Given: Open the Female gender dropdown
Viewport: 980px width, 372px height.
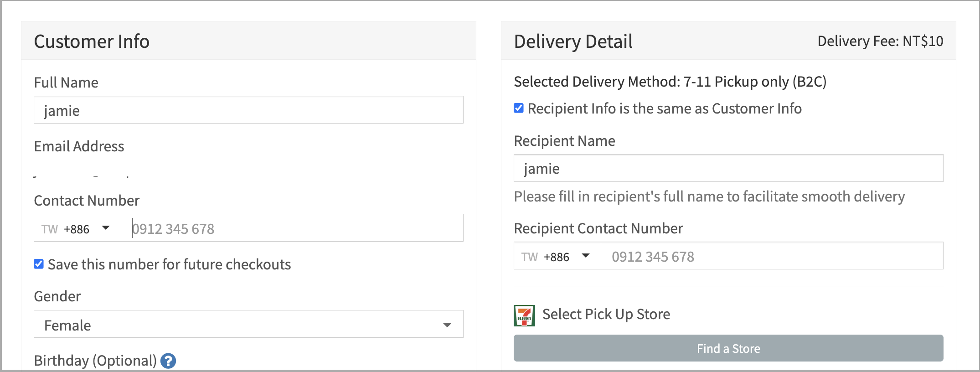Looking at the screenshot, I should click(248, 324).
